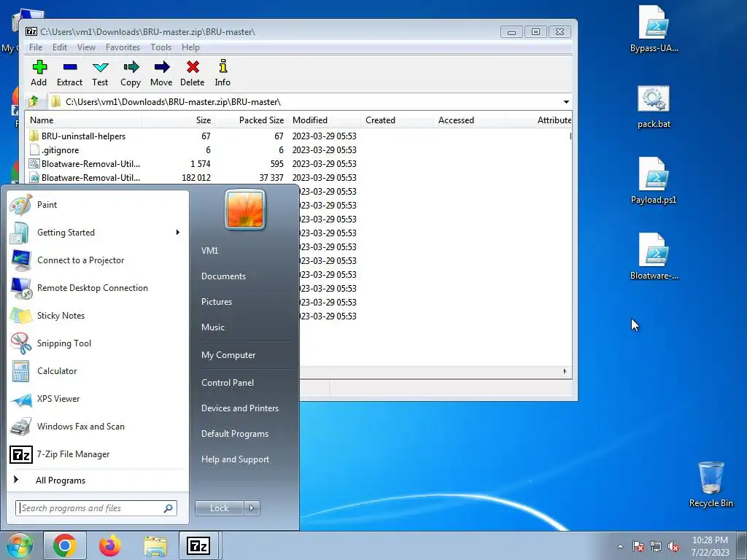Launch Connect to a Projector

click(x=96, y=260)
